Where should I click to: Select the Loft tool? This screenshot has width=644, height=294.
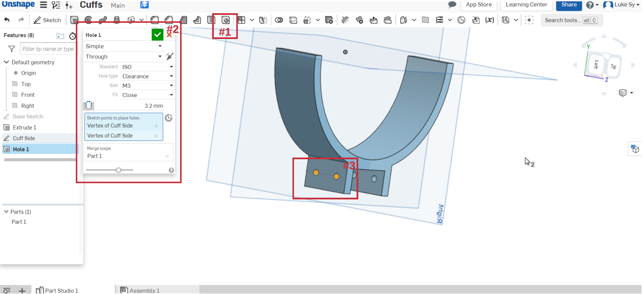coord(117,20)
